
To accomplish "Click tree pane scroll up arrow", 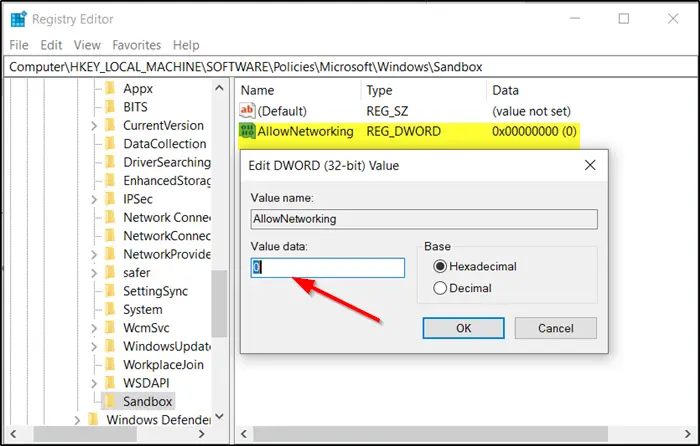I will point(219,88).
